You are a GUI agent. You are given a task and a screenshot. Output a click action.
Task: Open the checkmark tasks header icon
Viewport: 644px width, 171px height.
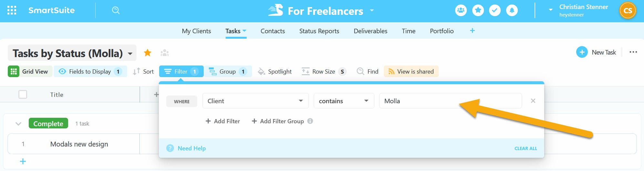pos(495,10)
